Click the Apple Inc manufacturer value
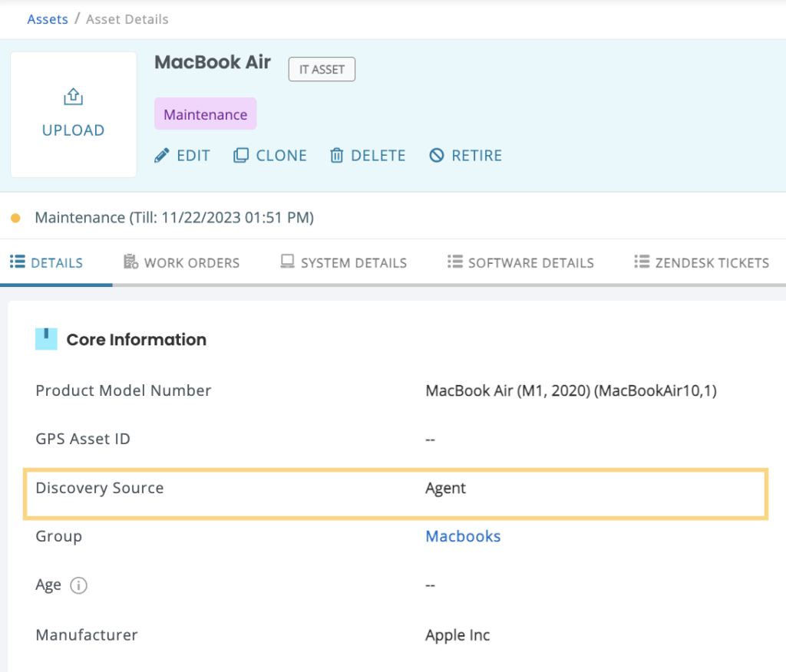 (457, 635)
